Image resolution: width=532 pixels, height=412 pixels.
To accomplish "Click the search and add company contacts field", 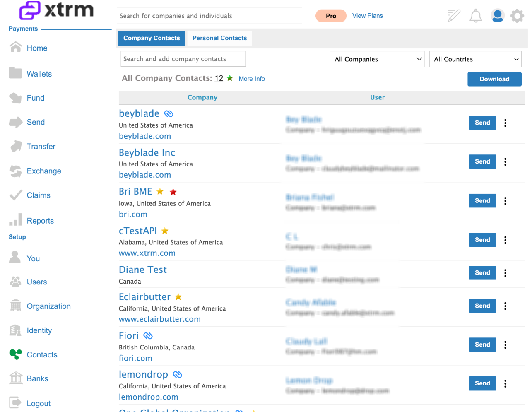I will [x=183, y=59].
